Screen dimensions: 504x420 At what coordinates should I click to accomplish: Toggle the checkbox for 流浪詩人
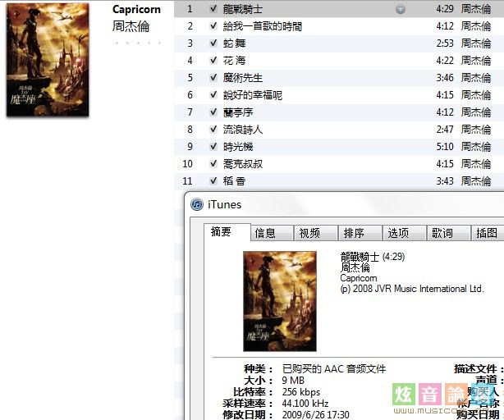(x=213, y=130)
